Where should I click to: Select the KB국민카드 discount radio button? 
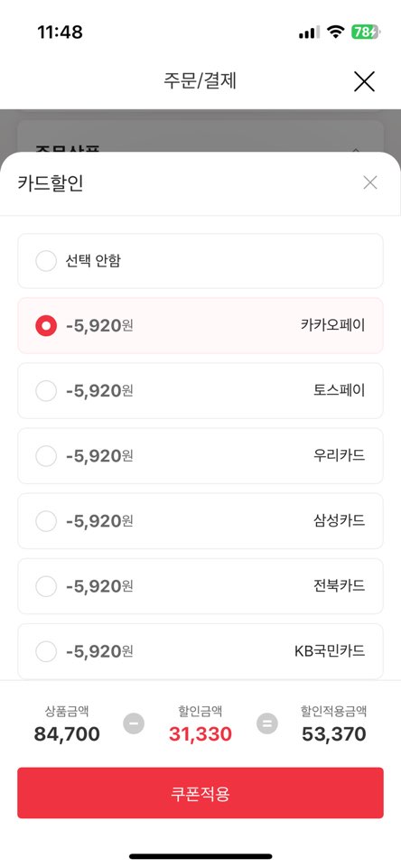point(46,651)
